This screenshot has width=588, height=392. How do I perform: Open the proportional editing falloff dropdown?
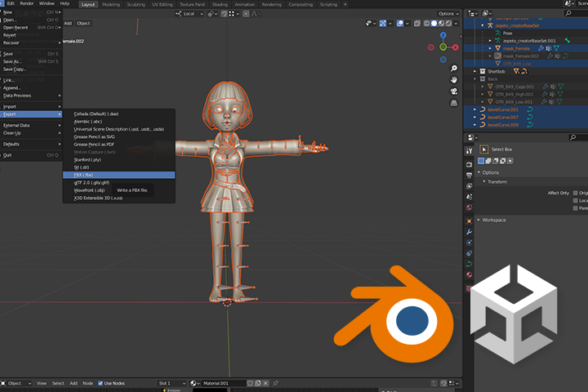256,14
